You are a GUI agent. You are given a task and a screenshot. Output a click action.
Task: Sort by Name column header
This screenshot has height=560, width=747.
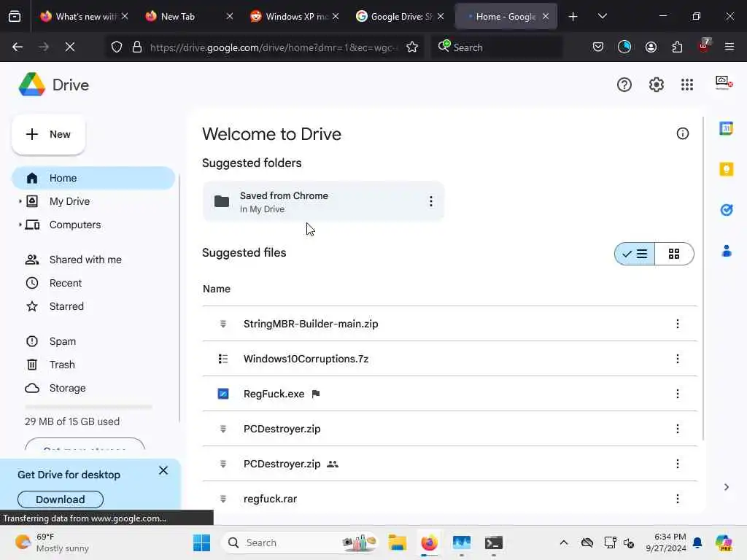pos(216,289)
